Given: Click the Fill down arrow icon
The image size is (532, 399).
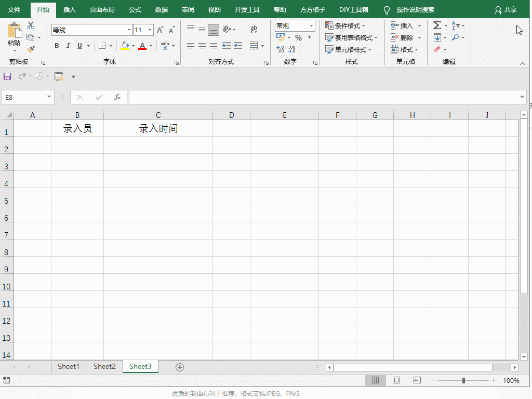Looking at the screenshot, I should click(437, 37).
